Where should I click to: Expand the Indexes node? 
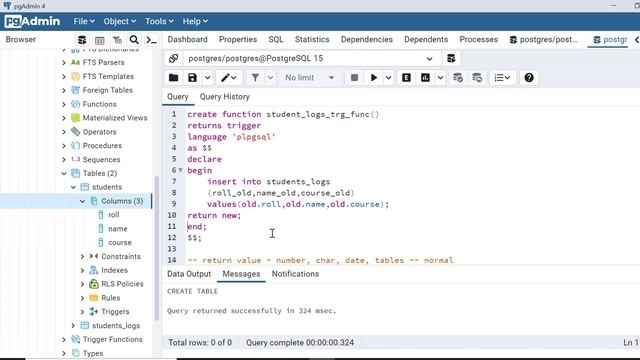pyautogui.click(x=82, y=270)
